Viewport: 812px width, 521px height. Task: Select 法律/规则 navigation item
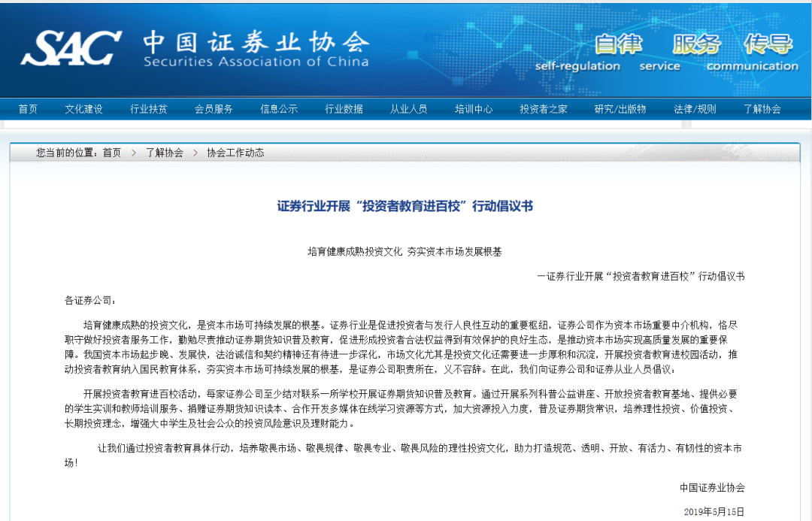pos(695,109)
